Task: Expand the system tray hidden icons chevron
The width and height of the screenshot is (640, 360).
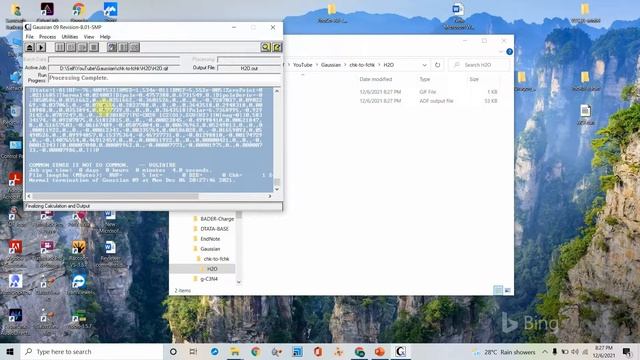Action: point(544,351)
